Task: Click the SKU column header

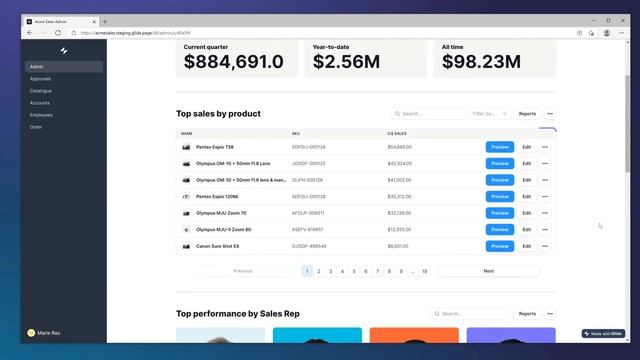Action: click(x=296, y=133)
